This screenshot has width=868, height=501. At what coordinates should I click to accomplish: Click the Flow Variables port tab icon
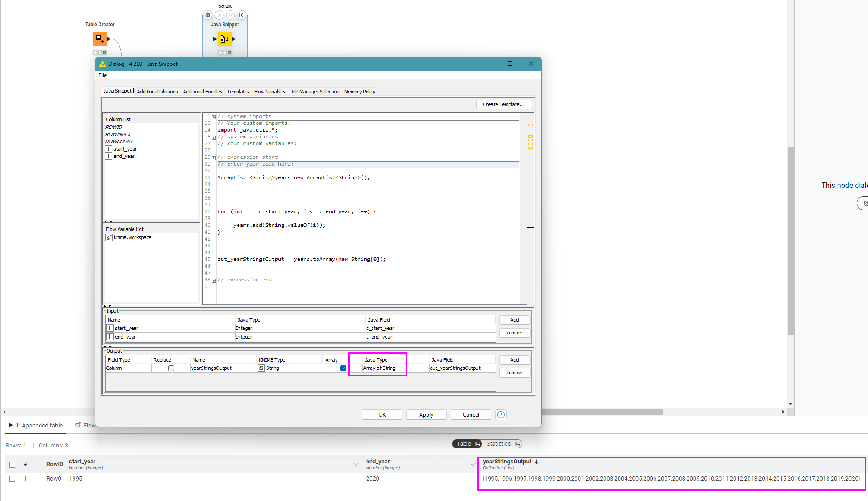coord(78,425)
